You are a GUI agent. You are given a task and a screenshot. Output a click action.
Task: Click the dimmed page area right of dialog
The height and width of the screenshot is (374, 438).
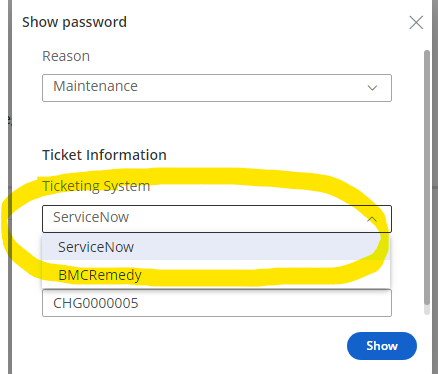tap(435, 187)
